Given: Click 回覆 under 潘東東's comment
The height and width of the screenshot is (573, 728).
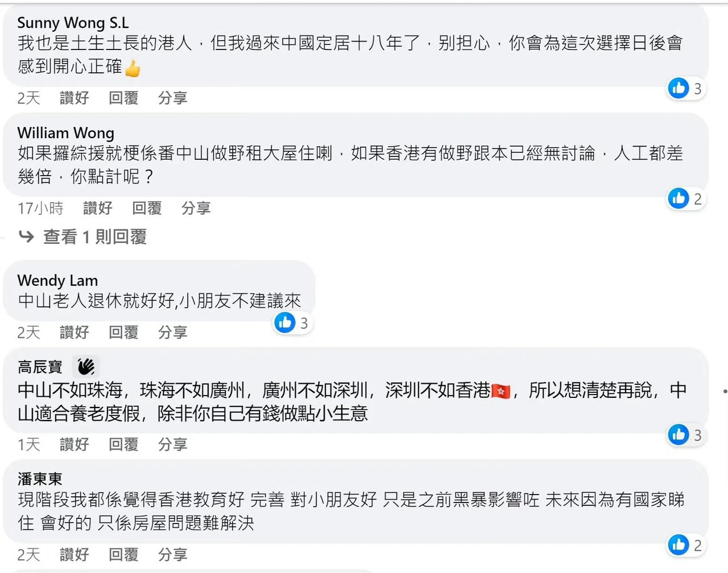Looking at the screenshot, I should 123,554.
